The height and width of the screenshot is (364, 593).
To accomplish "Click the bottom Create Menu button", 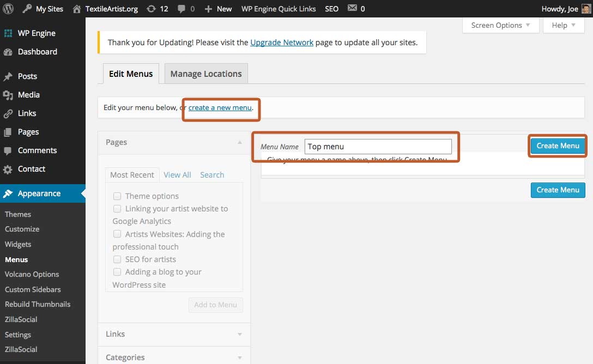I will [x=558, y=190].
